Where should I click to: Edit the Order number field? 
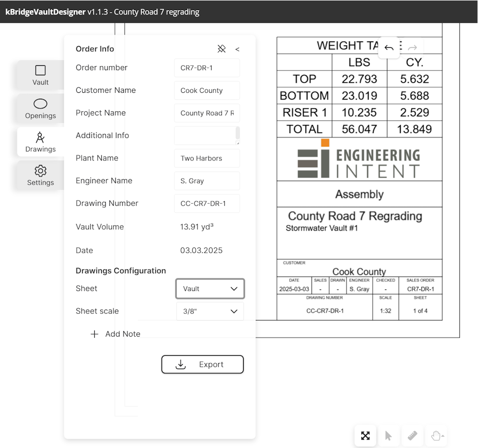(x=207, y=68)
